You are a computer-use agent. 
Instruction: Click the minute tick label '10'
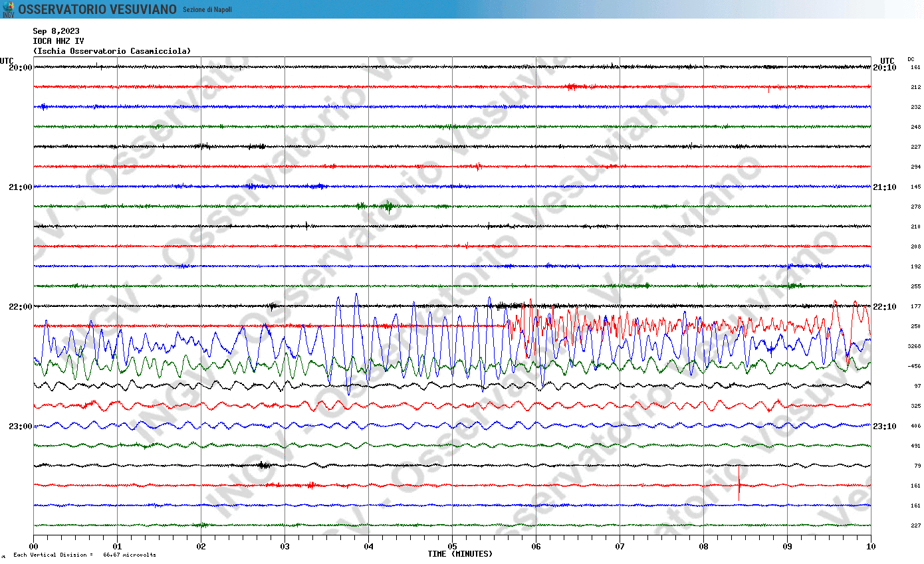(x=871, y=547)
